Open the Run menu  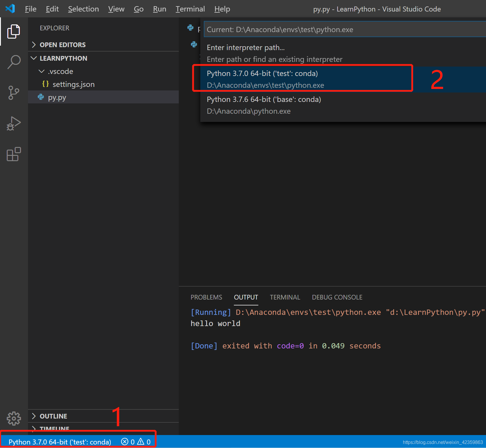pyautogui.click(x=159, y=9)
